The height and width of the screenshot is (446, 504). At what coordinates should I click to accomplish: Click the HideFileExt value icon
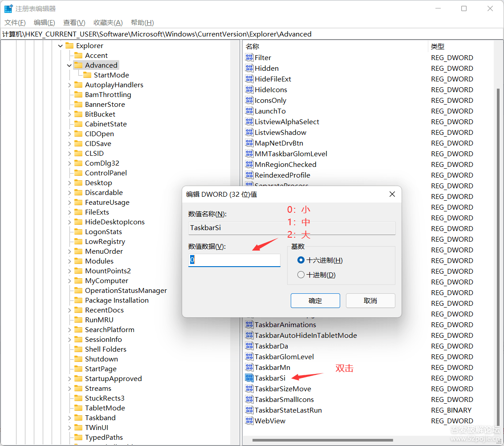pos(249,79)
